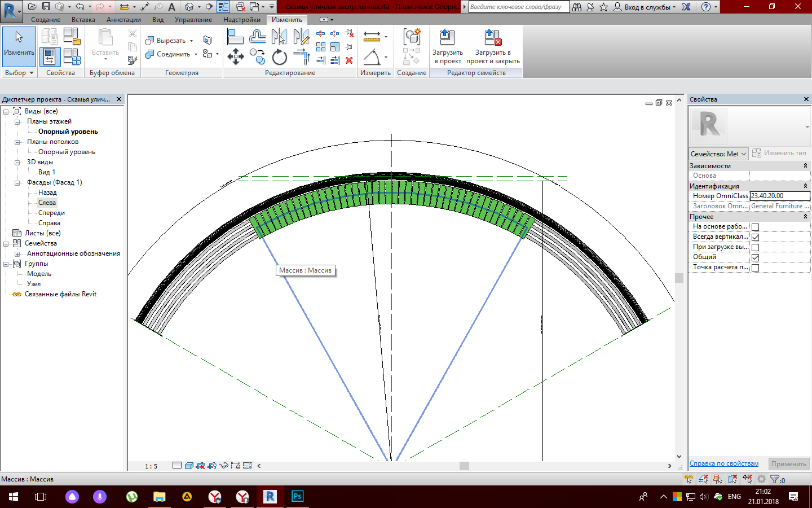Toggle the 'Общий' checkbox
The image size is (812, 508).
(x=755, y=257)
